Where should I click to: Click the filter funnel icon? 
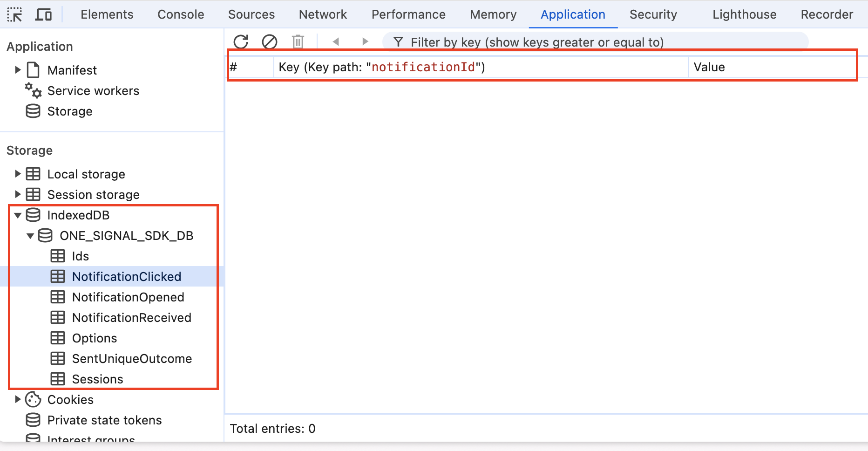pyautogui.click(x=398, y=42)
